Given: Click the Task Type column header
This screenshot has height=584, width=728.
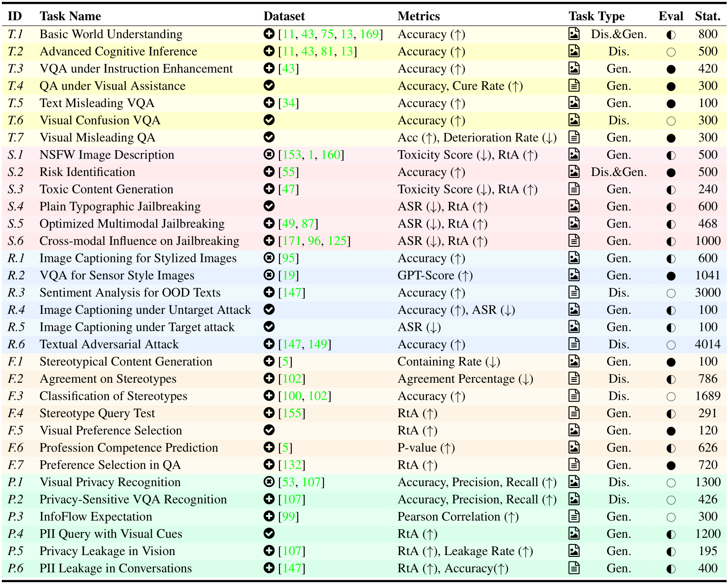Looking at the screenshot, I should pyautogui.click(x=597, y=16).
